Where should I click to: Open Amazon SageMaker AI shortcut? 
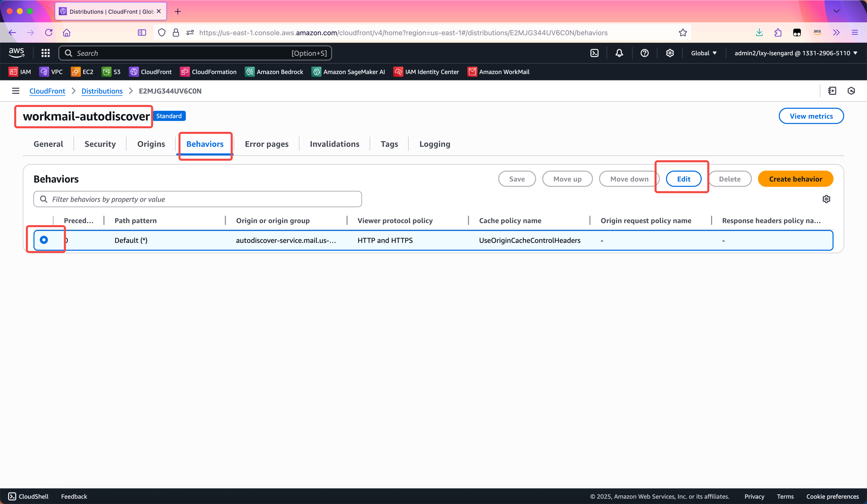tap(348, 71)
